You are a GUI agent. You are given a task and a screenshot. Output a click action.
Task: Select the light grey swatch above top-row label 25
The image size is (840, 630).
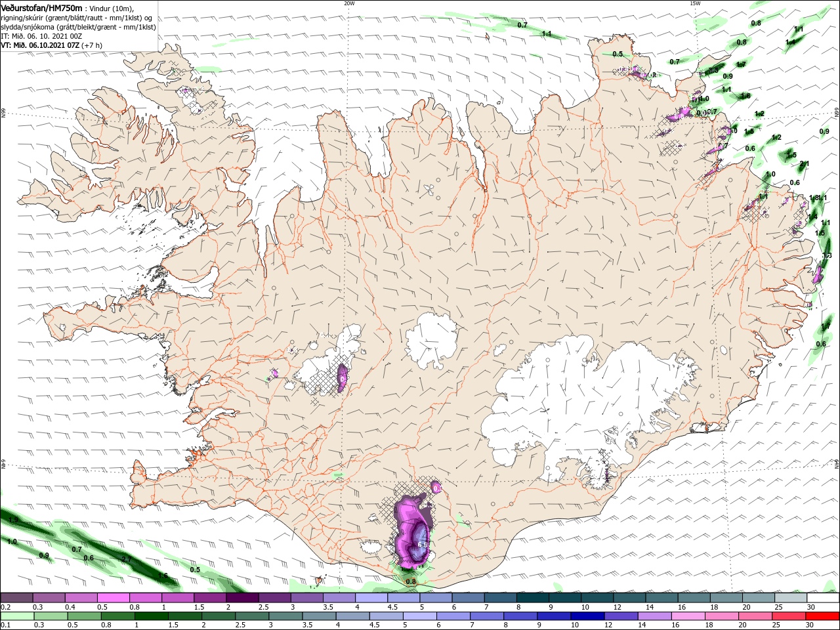tap(791, 598)
